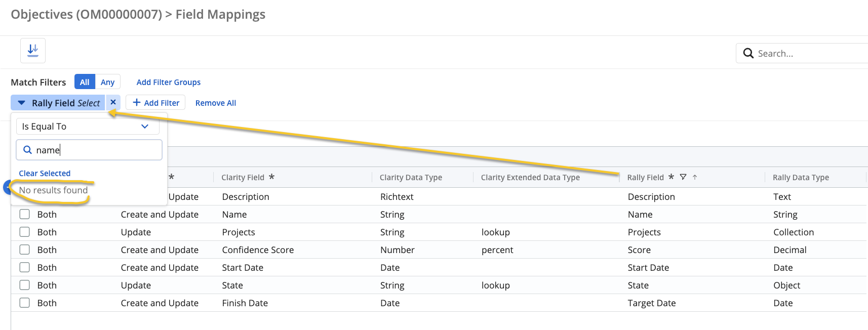Click the Rally Data Type column header
The width and height of the screenshot is (868, 330).
click(801, 177)
